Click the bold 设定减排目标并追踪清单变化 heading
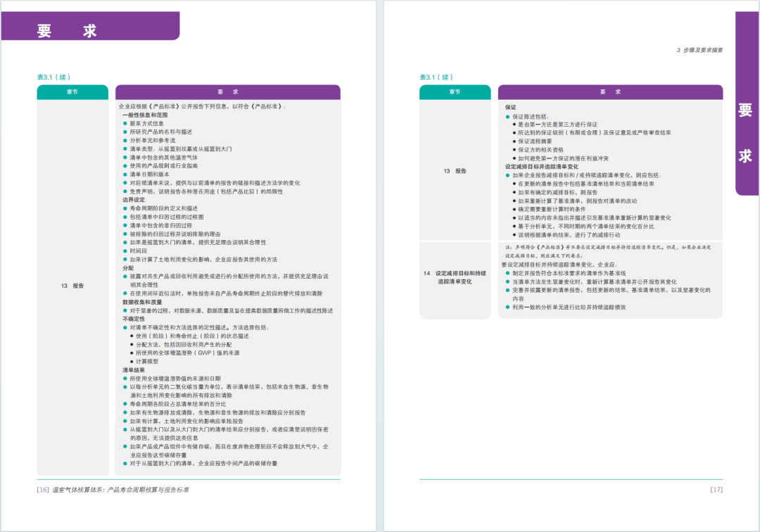The image size is (760, 532). 541,166
